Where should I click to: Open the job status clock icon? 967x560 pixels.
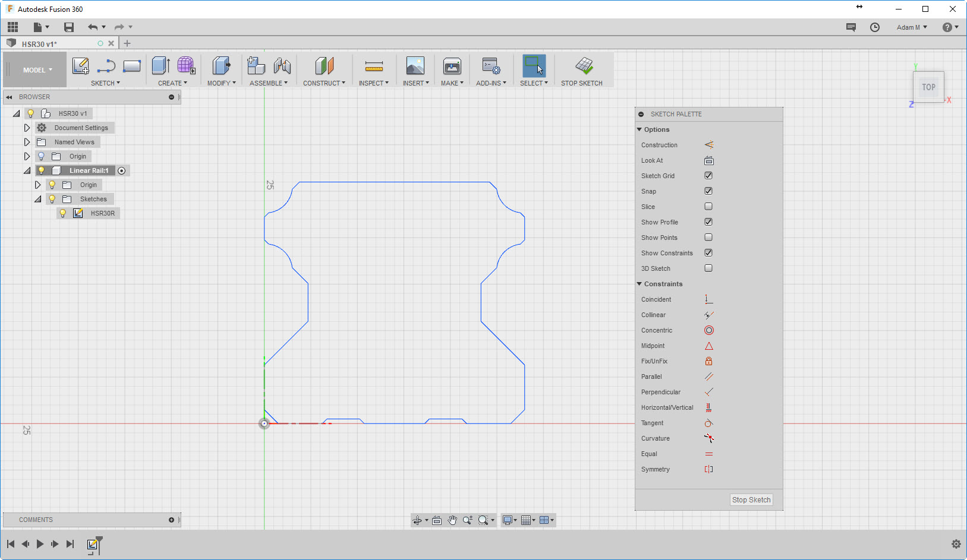point(875,27)
